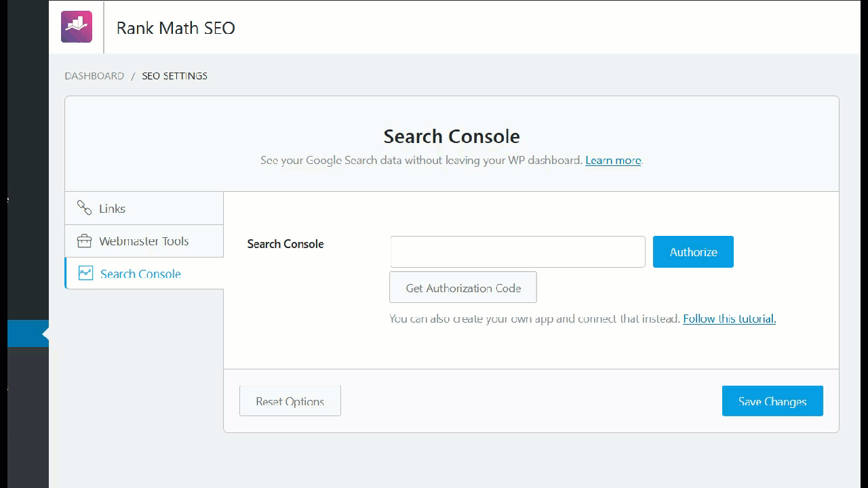Click the Search Console chart icon

coord(85,273)
